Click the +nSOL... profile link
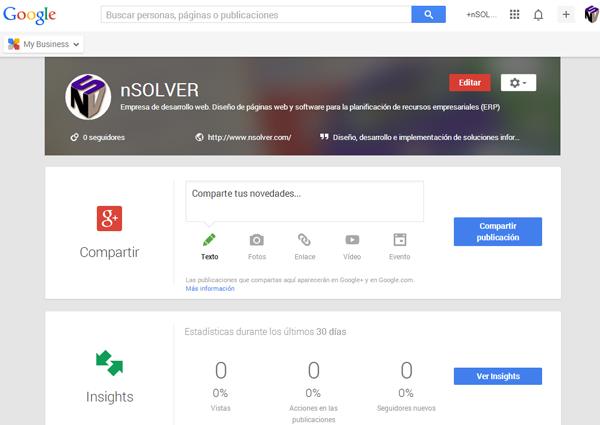 click(x=481, y=15)
